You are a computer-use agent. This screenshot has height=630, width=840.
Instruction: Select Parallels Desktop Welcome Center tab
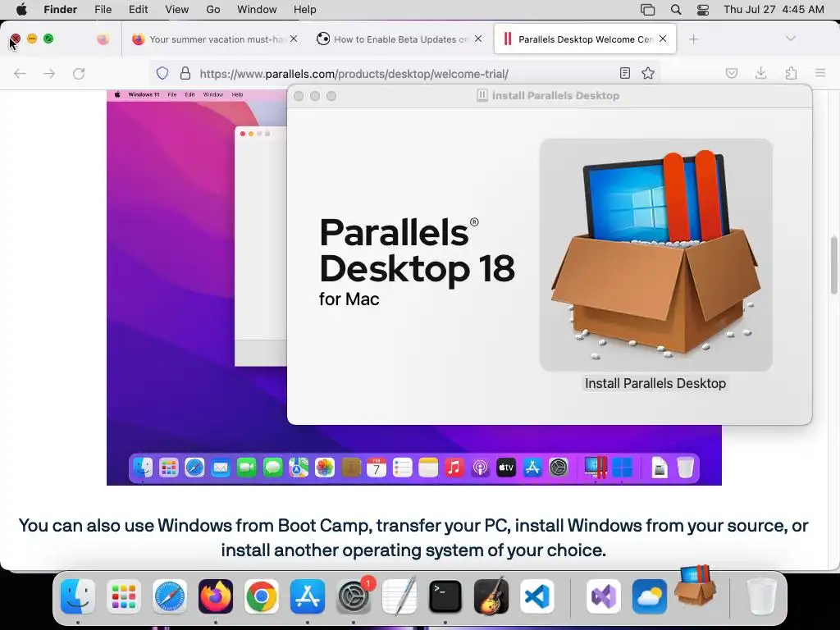pyautogui.click(x=585, y=39)
